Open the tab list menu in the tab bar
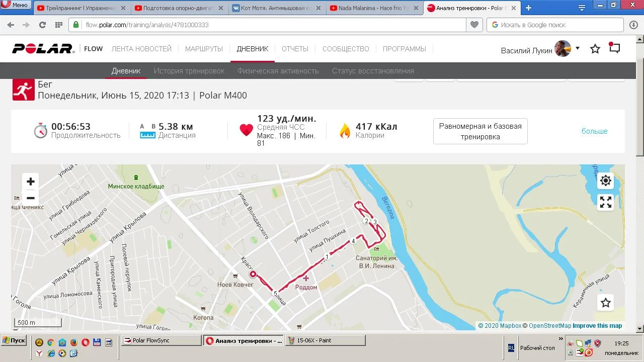This screenshot has width=644, height=362. tap(582, 8)
